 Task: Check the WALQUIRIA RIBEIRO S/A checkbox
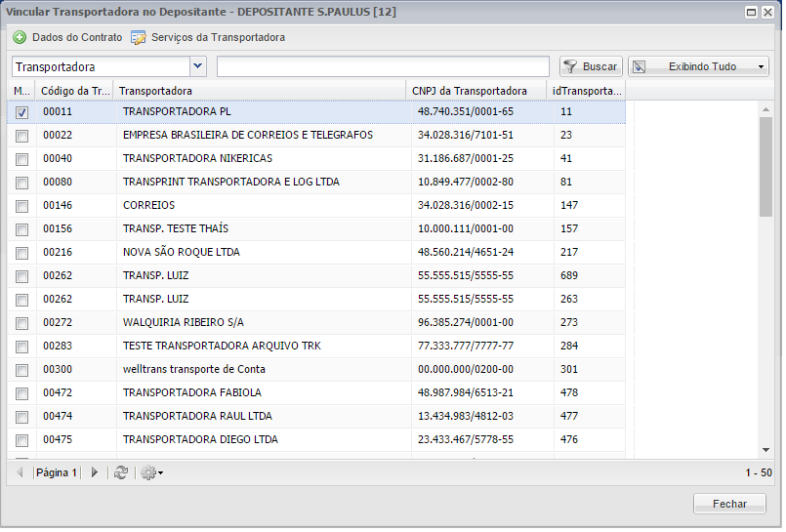click(21, 323)
